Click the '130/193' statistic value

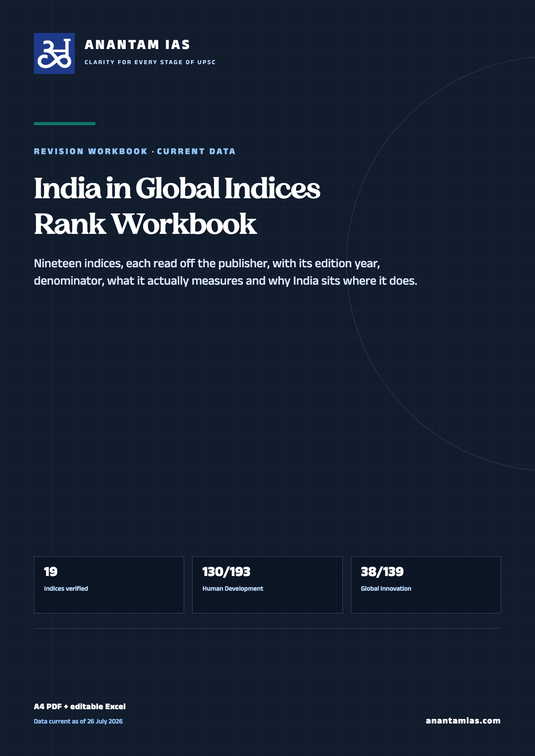point(226,572)
